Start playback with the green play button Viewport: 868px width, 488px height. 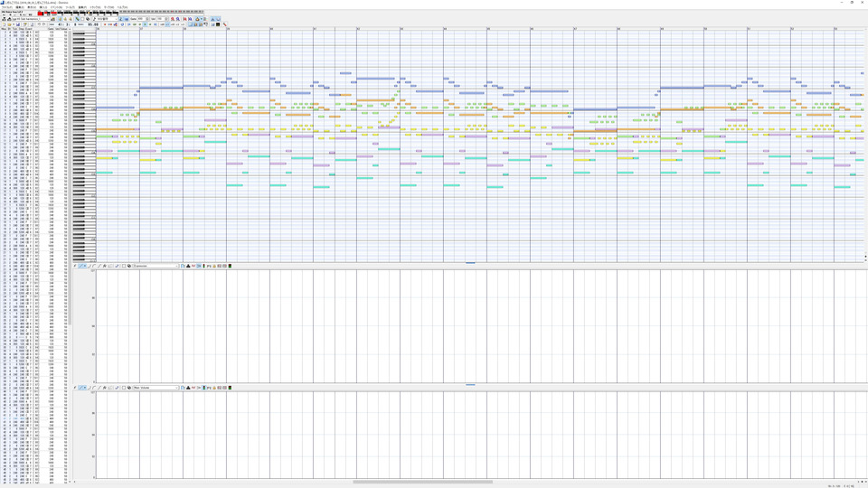(x=145, y=24)
